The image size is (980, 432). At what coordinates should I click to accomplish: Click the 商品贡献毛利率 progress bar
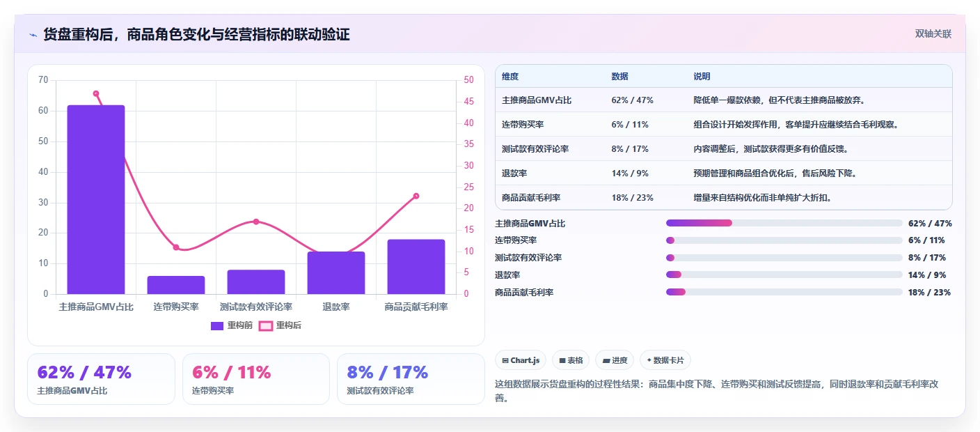tap(784, 293)
